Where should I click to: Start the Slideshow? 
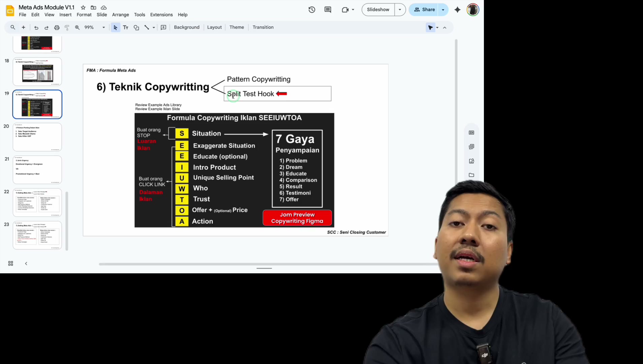pyautogui.click(x=378, y=9)
